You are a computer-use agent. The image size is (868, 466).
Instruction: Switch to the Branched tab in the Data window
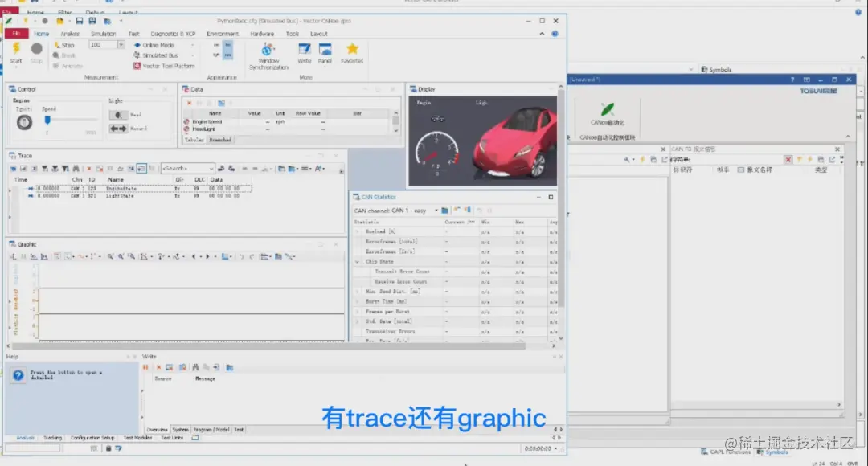(x=220, y=140)
